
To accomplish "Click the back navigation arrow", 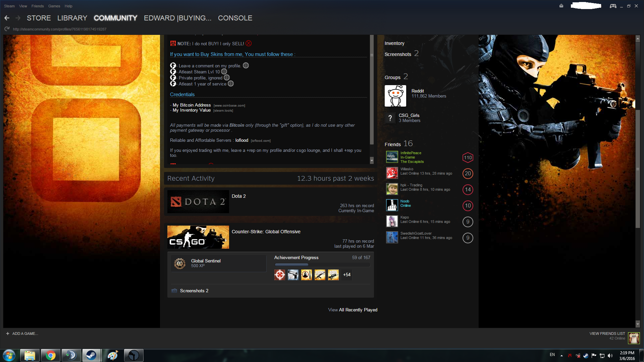I will (x=7, y=18).
